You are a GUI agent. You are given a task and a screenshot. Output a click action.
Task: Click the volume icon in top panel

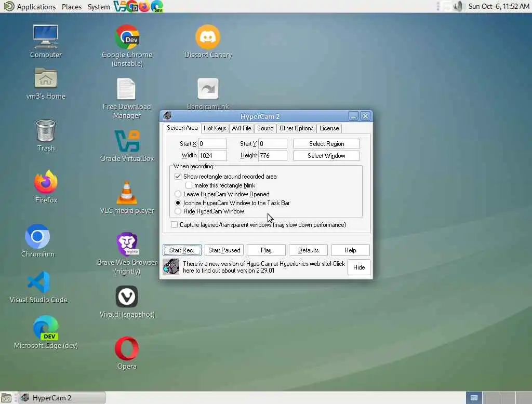tap(458, 6)
